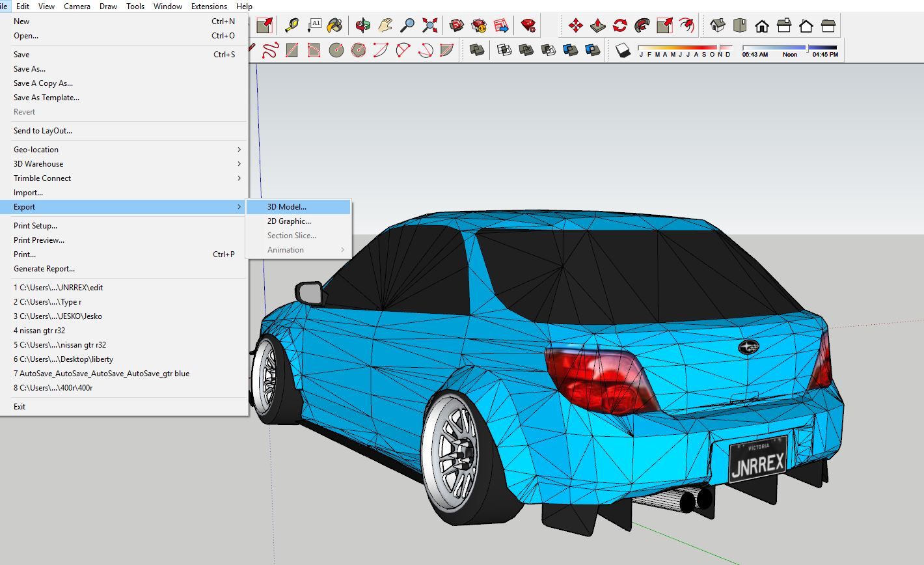Switch to the Front view house icon
This screenshot has height=565, width=924.
tap(761, 25)
